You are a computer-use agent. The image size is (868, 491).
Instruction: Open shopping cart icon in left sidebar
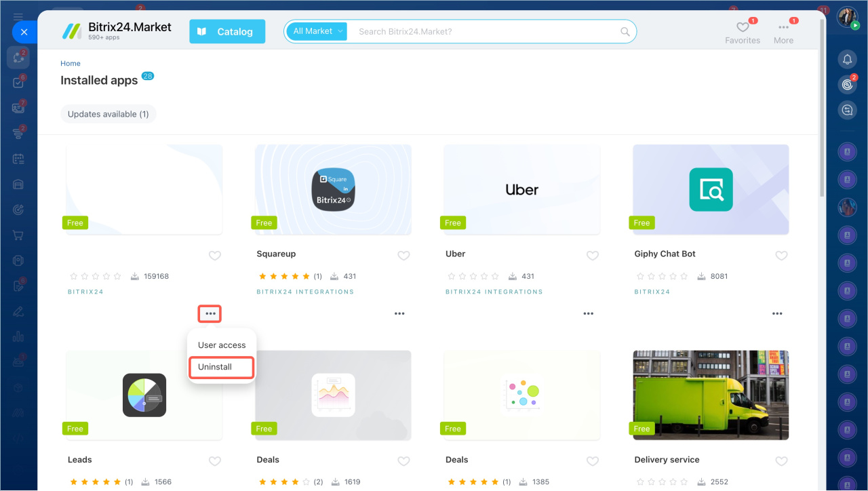(x=19, y=235)
